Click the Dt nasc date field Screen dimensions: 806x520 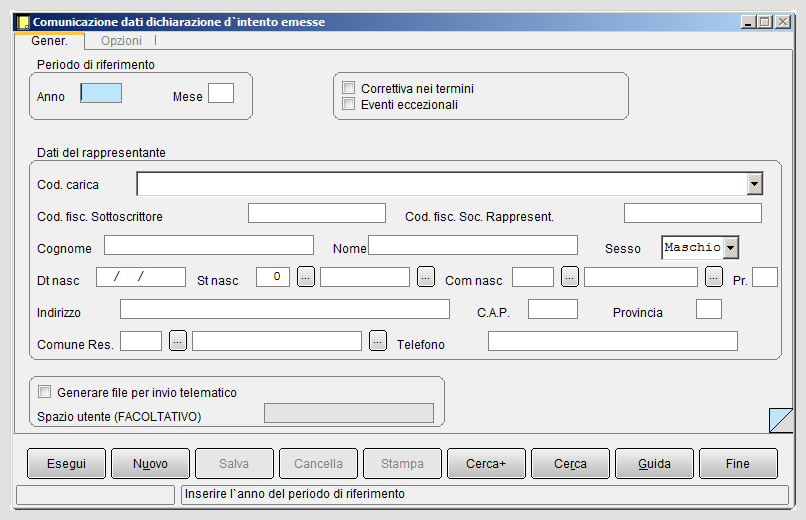point(141,277)
